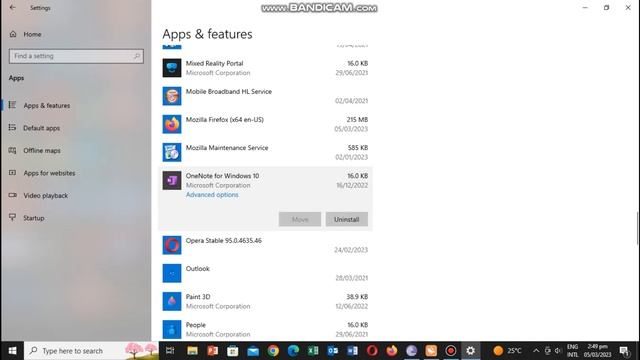The width and height of the screenshot is (640, 360).
Task: Click People app icon in list
Action: (172, 329)
